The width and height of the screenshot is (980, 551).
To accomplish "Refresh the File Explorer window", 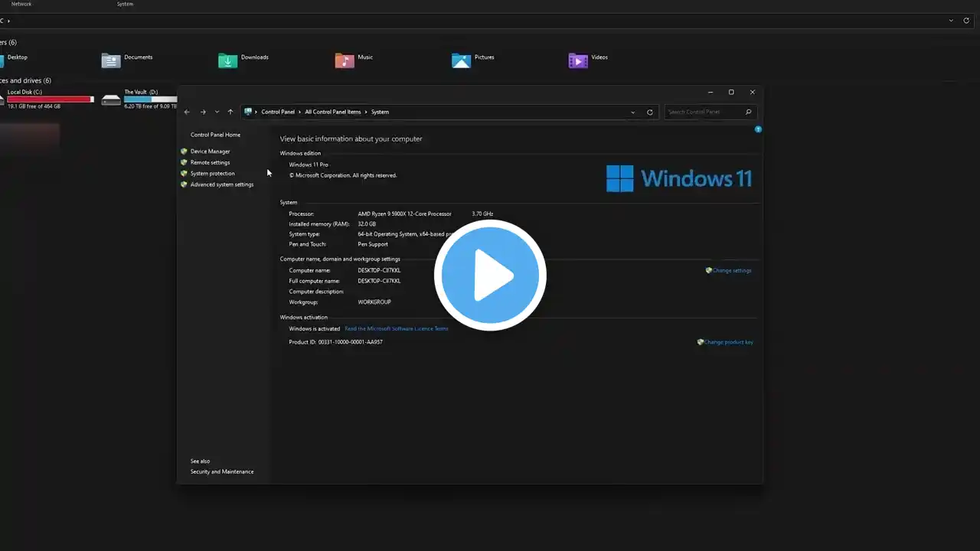I will (966, 21).
